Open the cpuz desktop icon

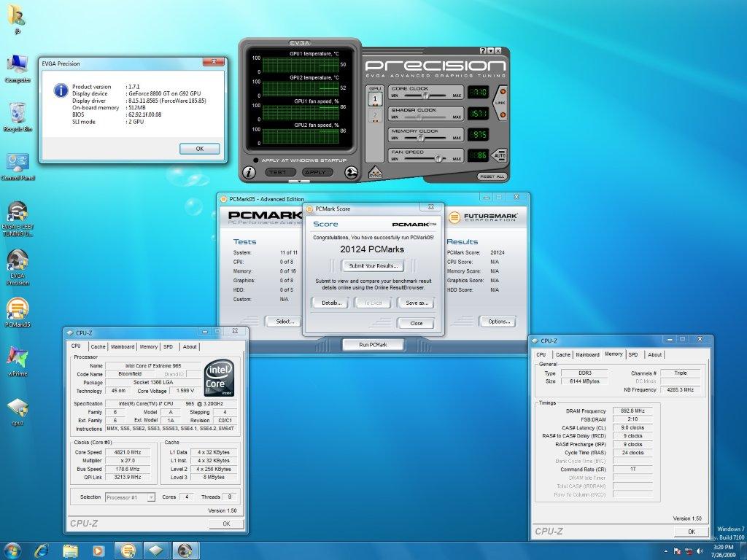pos(18,412)
